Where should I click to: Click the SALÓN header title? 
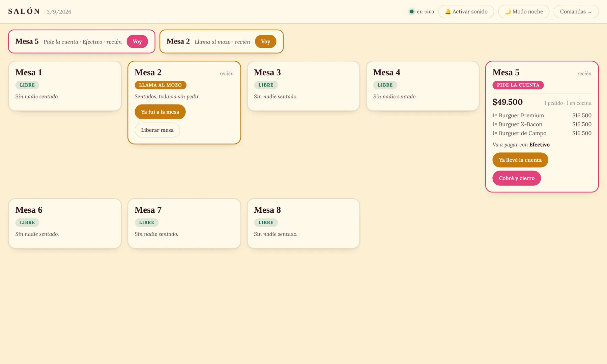pos(24,11)
